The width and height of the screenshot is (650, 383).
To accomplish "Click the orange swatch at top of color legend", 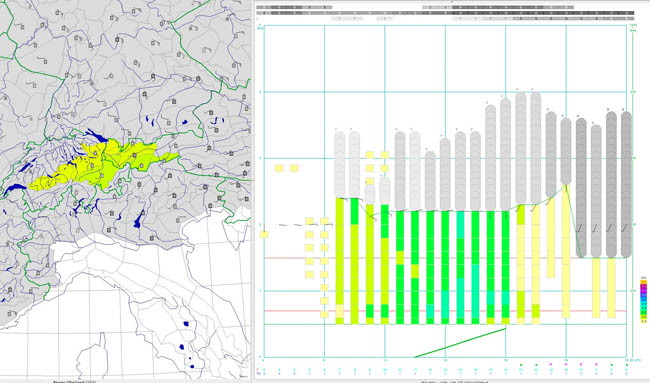I will [644, 281].
